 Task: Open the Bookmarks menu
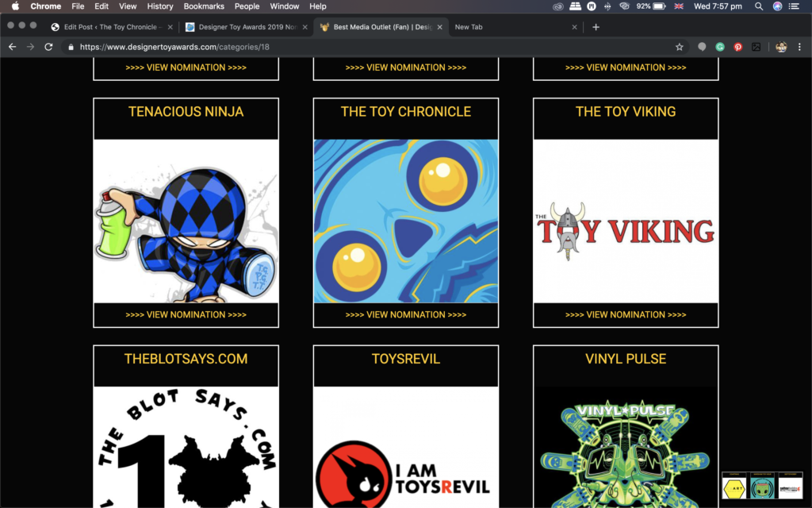click(x=204, y=6)
